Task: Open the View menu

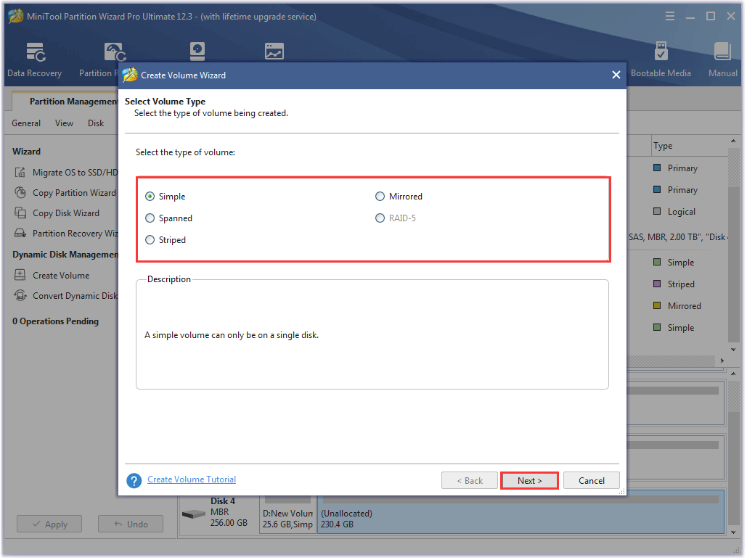Action: coord(64,123)
